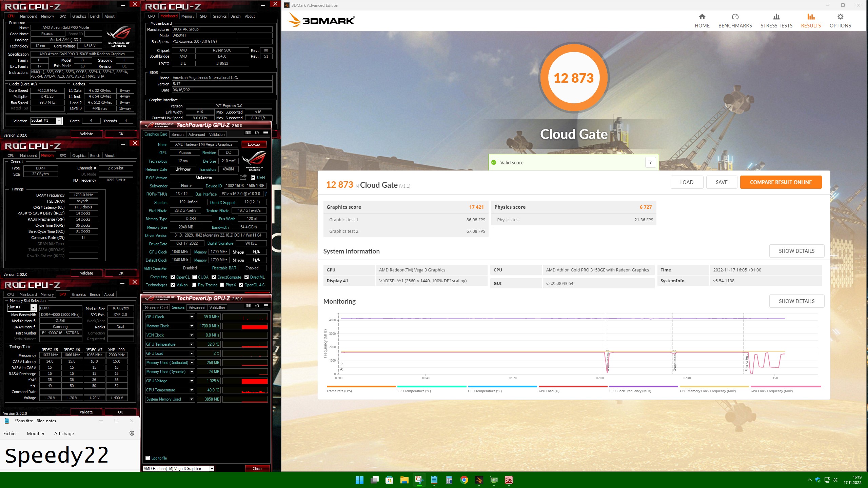Switch to 3DMark on the taskbar

[479, 480]
